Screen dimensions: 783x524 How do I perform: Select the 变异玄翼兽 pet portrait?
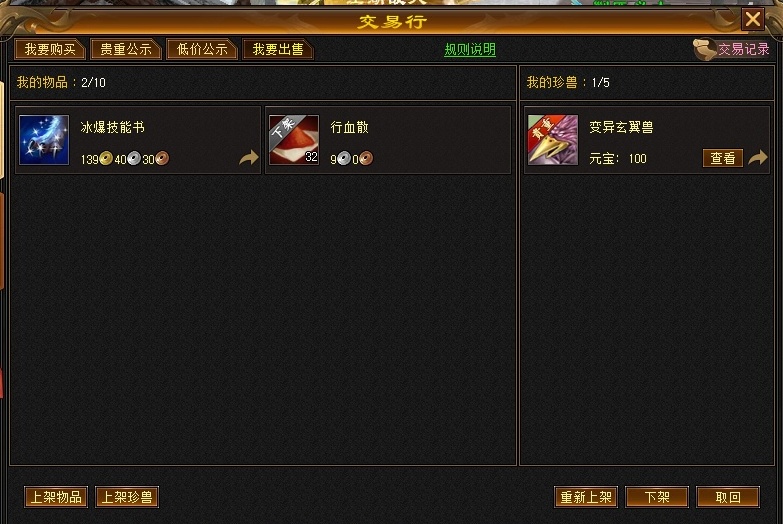tap(553, 140)
